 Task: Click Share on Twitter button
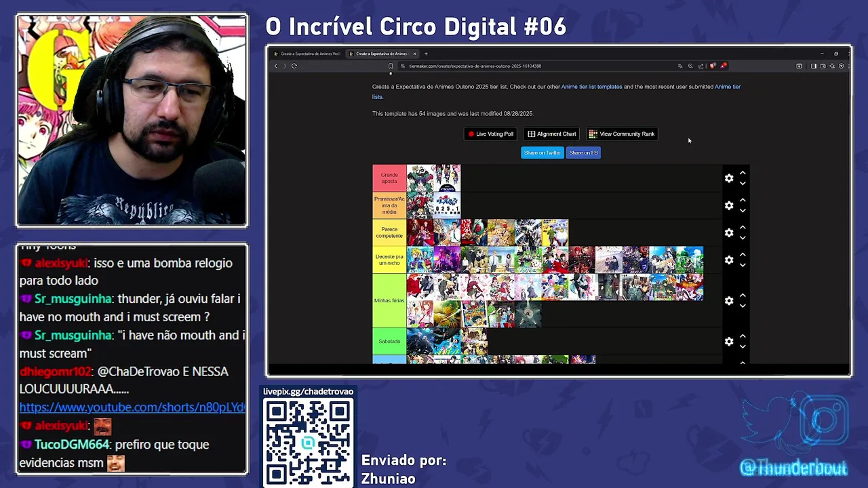[x=542, y=152]
